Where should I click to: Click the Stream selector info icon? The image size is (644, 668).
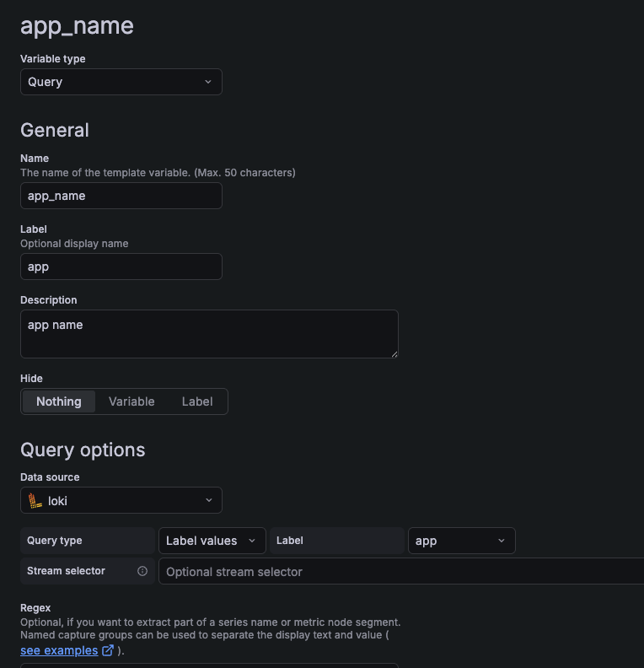point(142,571)
